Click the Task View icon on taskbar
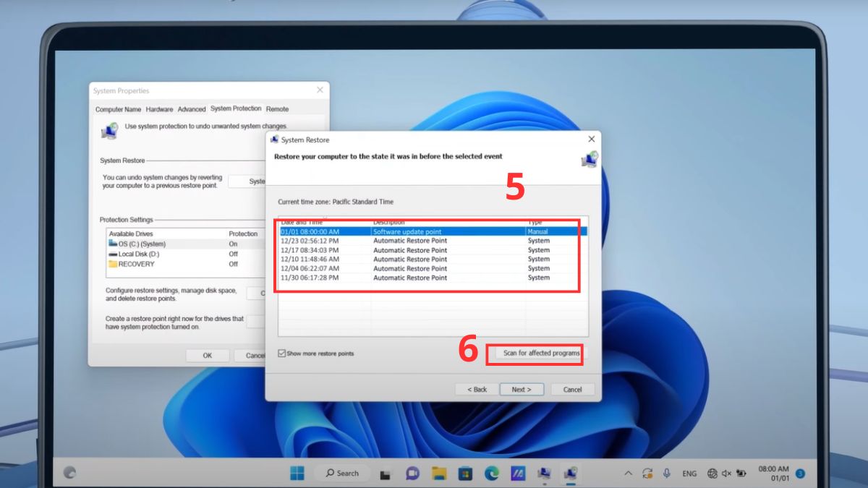The width and height of the screenshot is (868, 488). point(386,473)
